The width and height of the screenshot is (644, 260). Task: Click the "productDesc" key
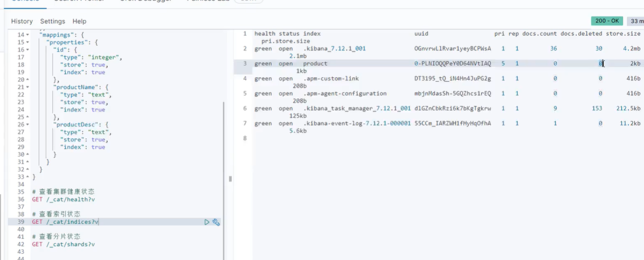[75, 124]
